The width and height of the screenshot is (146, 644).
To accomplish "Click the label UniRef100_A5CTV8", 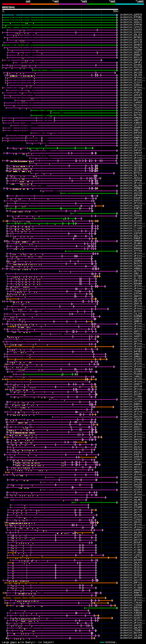I will pyautogui.click(x=131, y=557).
